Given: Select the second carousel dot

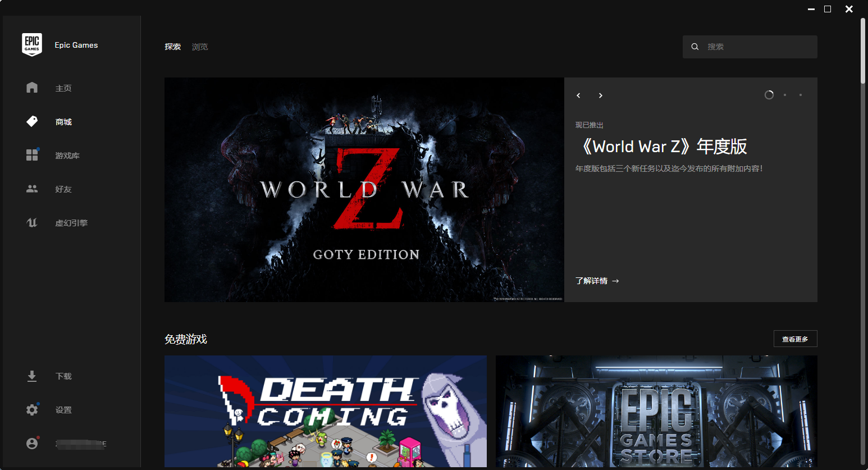Looking at the screenshot, I should coord(785,95).
